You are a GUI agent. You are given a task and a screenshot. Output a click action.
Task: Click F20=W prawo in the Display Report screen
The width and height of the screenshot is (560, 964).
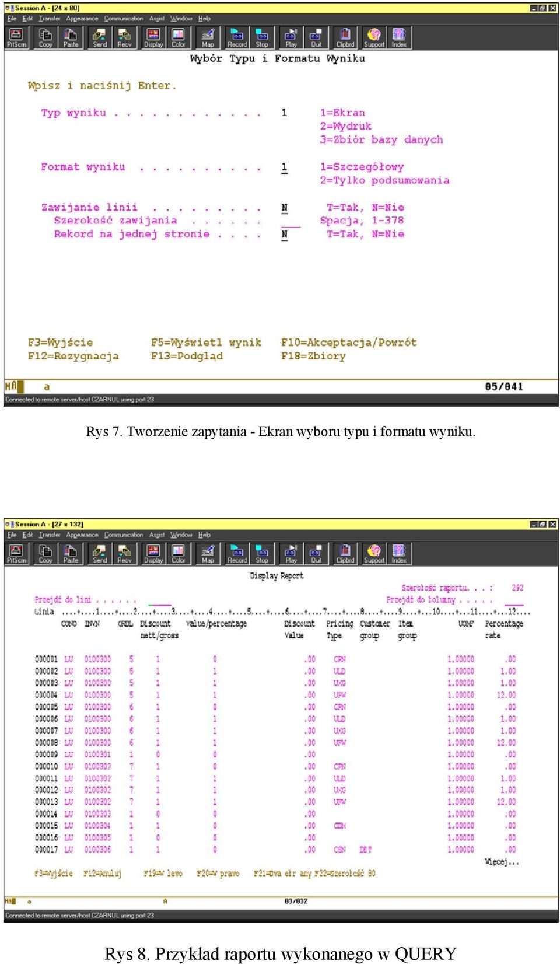(218, 874)
